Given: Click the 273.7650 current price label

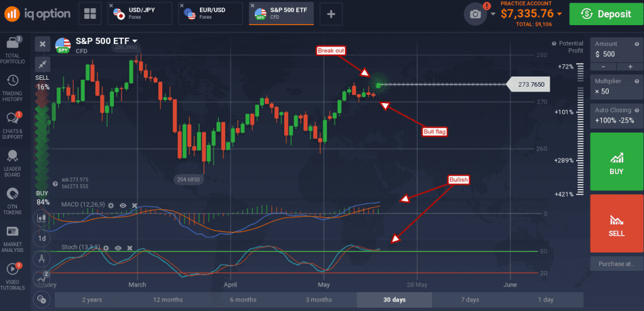Looking at the screenshot, I should pos(528,85).
